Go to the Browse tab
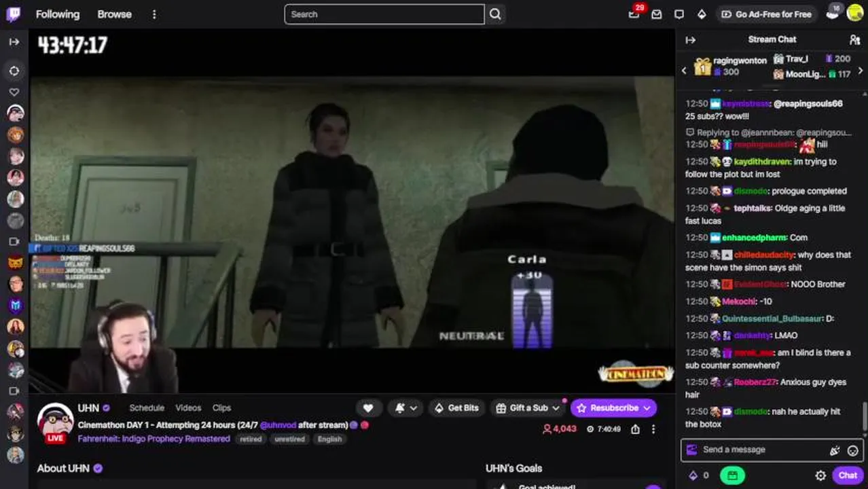This screenshot has height=489, width=868. point(114,14)
